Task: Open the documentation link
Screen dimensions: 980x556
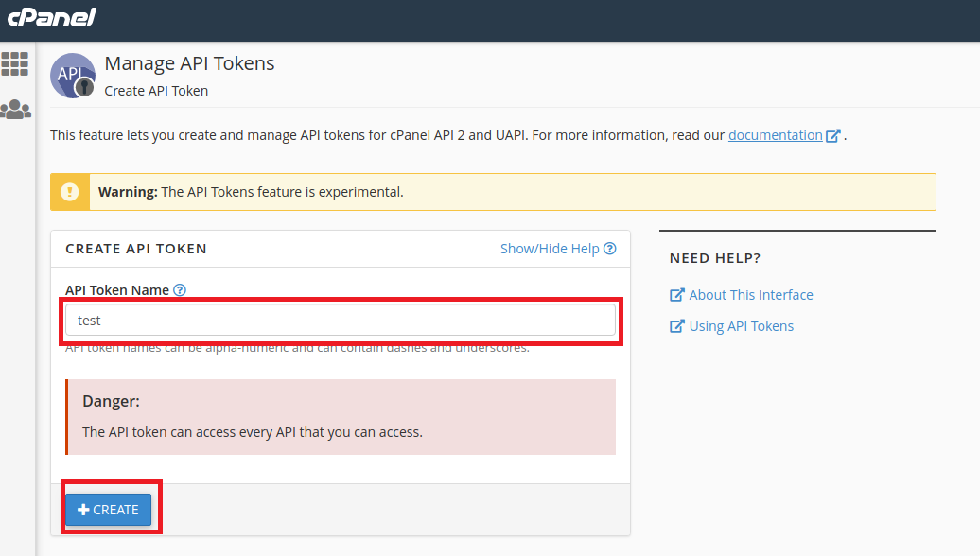Action: click(x=775, y=135)
